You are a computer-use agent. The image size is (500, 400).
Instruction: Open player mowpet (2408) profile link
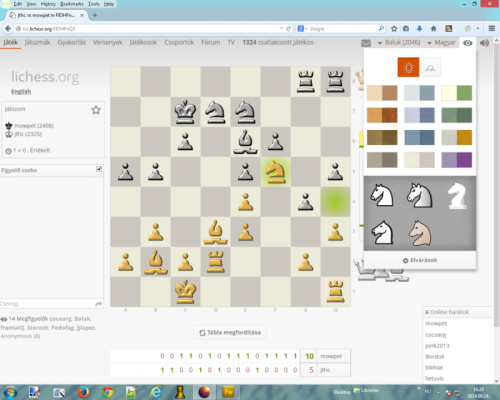[34, 126]
